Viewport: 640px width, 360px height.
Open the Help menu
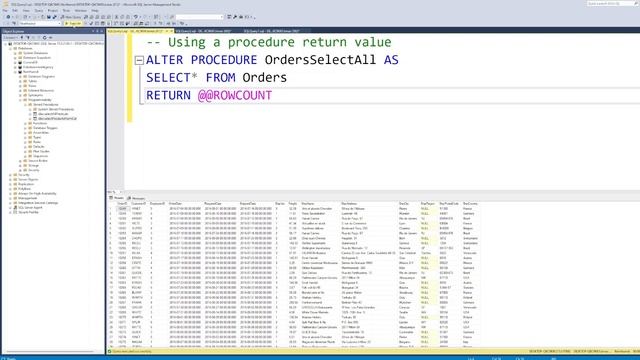click(95, 11)
